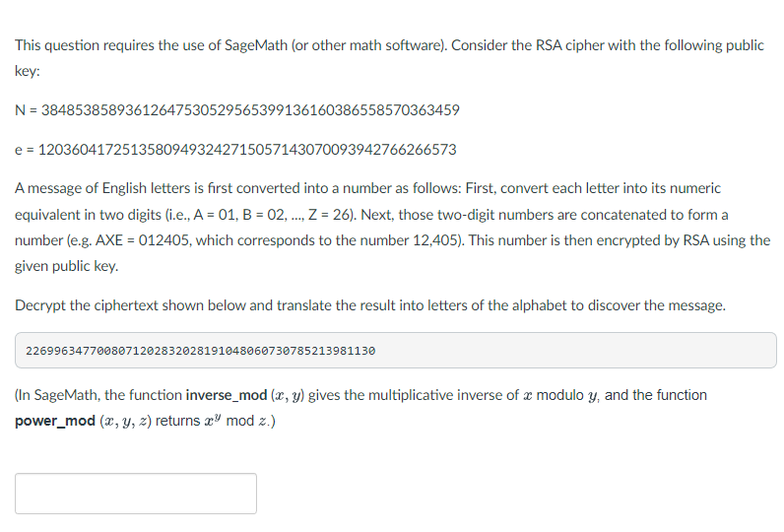
Task: Click the public key N value
Action: coord(250,110)
